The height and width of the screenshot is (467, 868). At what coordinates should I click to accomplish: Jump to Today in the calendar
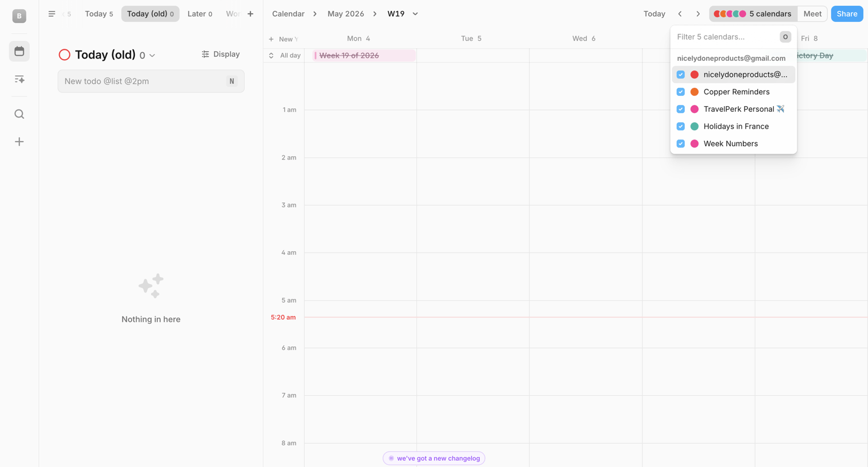[x=654, y=14]
